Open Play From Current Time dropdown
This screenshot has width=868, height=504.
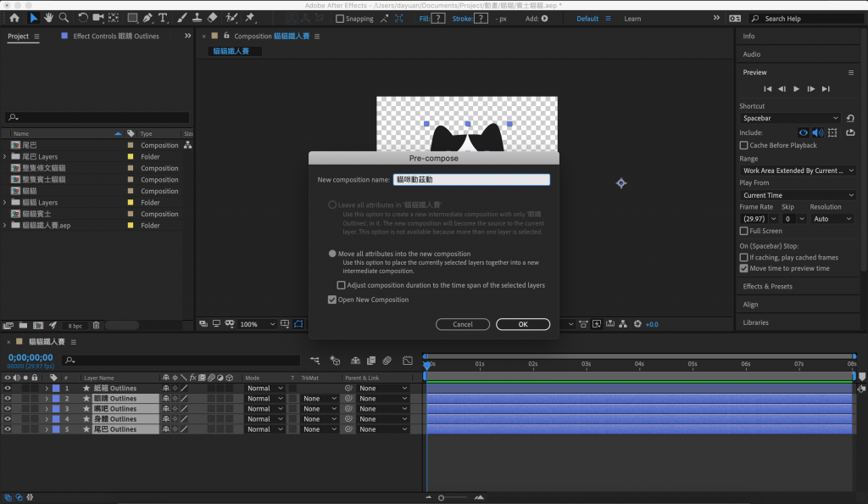pyautogui.click(x=798, y=195)
